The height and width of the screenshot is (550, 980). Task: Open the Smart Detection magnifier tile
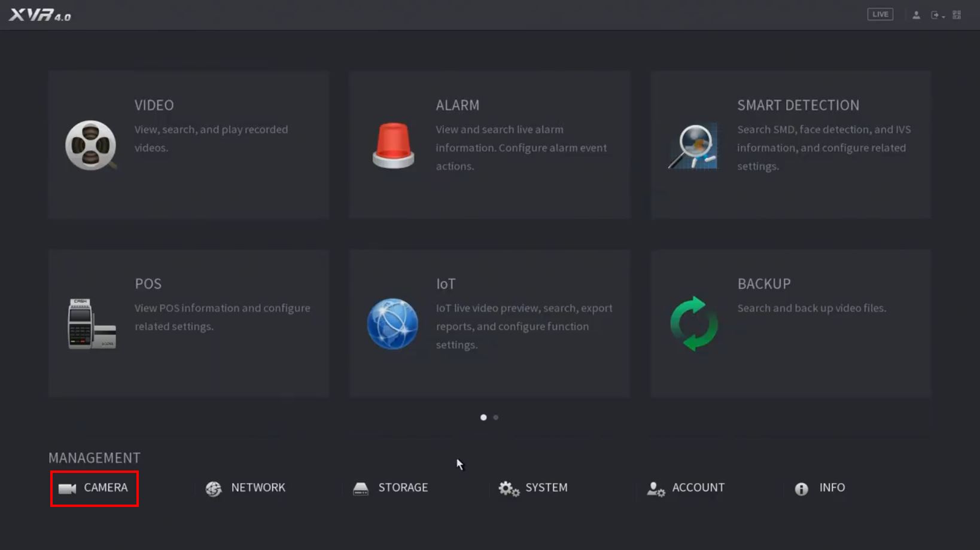(791, 145)
